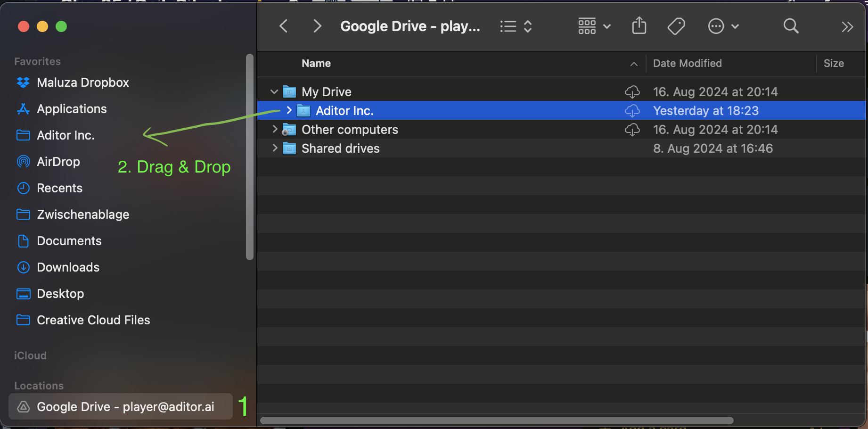
Task: Click the yellow minimize window button
Action: (x=42, y=26)
